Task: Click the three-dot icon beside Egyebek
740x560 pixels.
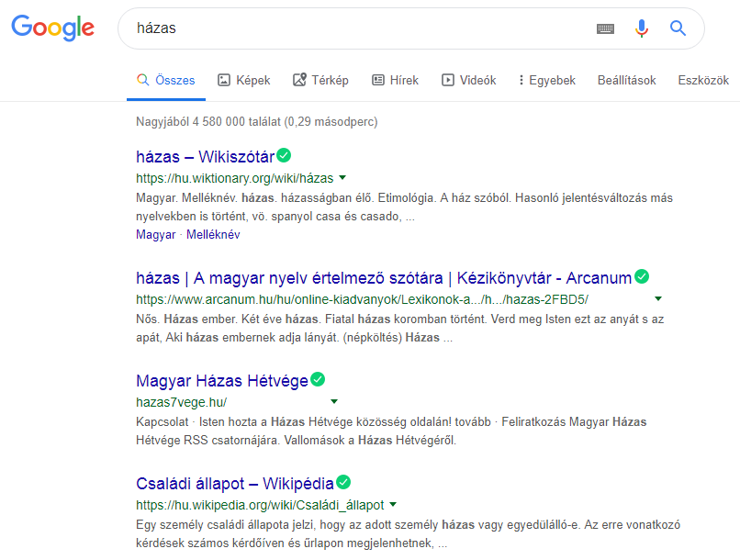Action: tap(521, 80)
